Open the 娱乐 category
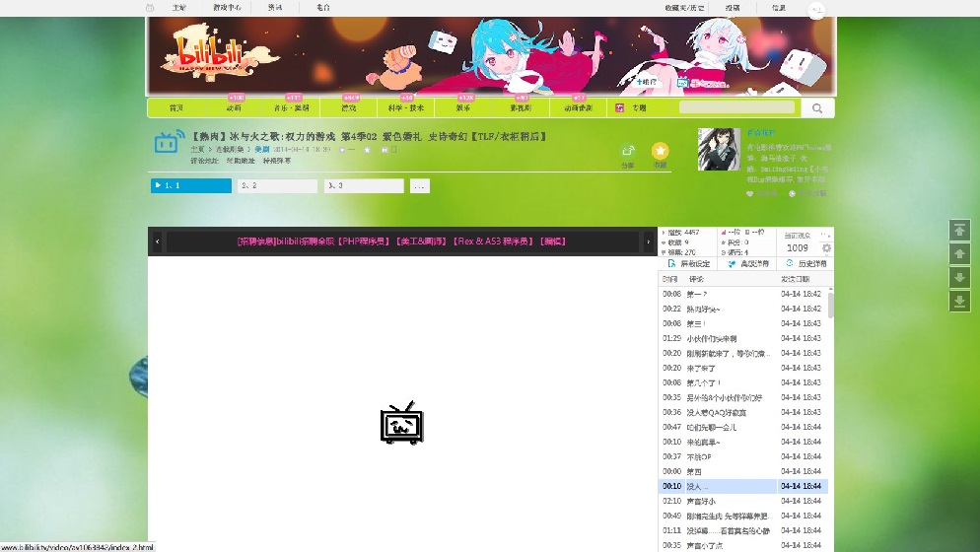The width and height of the screenshot is (980, 552). (463, 108)
